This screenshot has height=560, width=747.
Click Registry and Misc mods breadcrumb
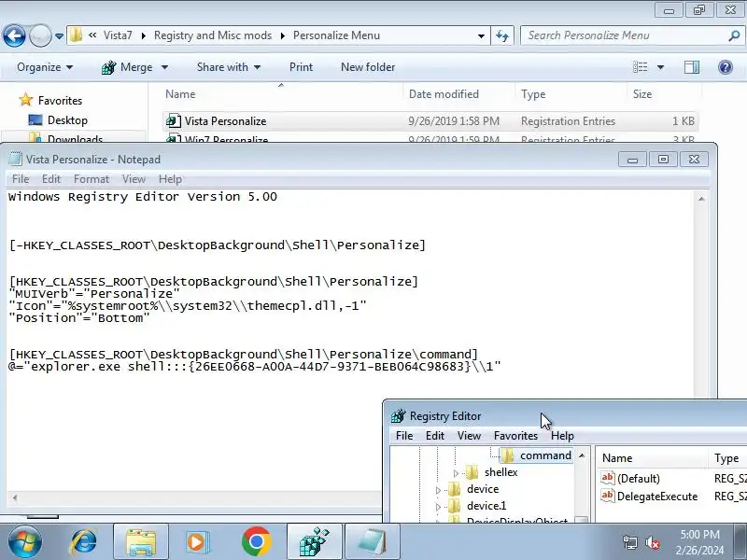[x=213, y=35]
